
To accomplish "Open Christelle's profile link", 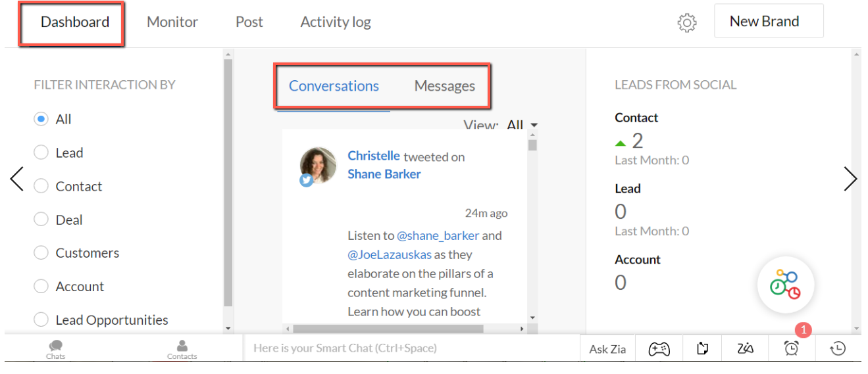I will 374,156.
